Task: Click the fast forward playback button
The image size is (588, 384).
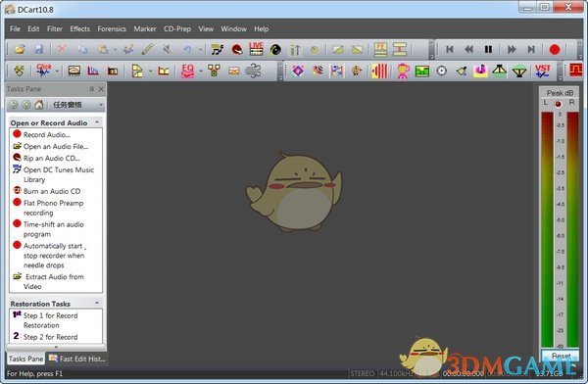Action: click(512, 50)
